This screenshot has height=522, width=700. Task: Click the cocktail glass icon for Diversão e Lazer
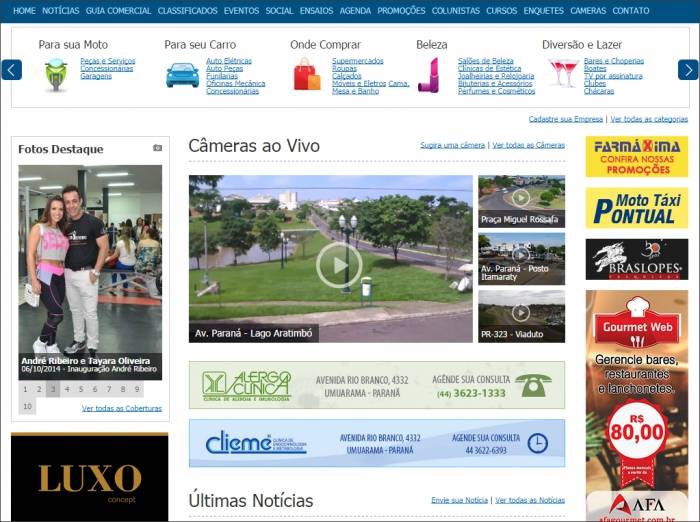563,73
